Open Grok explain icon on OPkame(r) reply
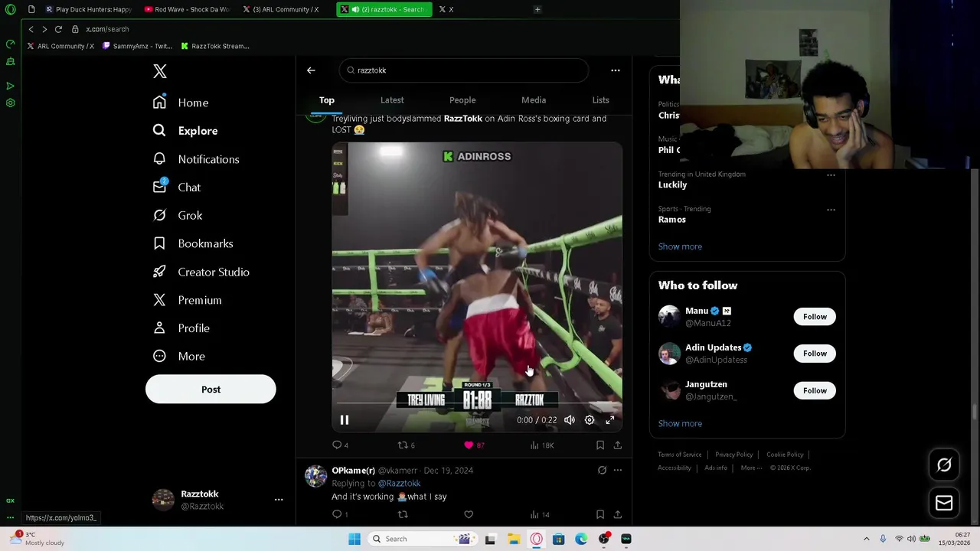The image size is (980, 551). (x=602, y=471)
